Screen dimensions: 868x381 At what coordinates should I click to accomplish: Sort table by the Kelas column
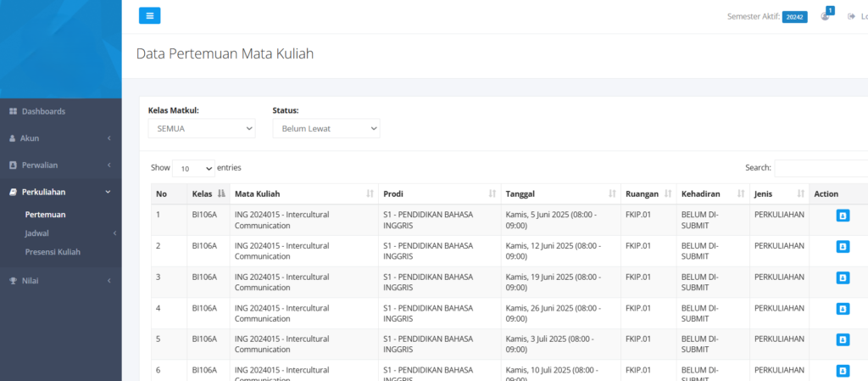[x=209, y=193]
